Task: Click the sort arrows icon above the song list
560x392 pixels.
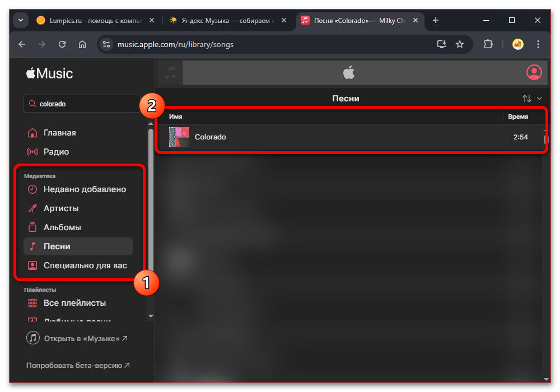Action: coord(527,98)
